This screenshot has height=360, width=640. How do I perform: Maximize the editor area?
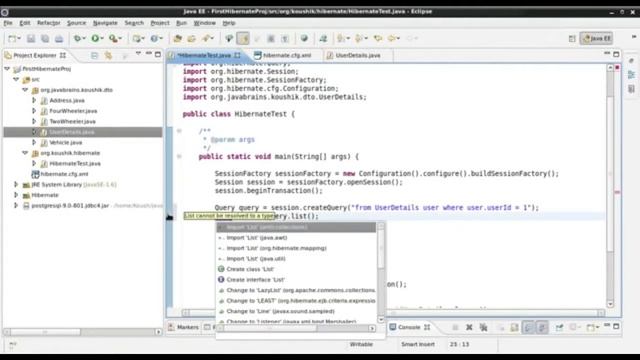click(616, 54)
